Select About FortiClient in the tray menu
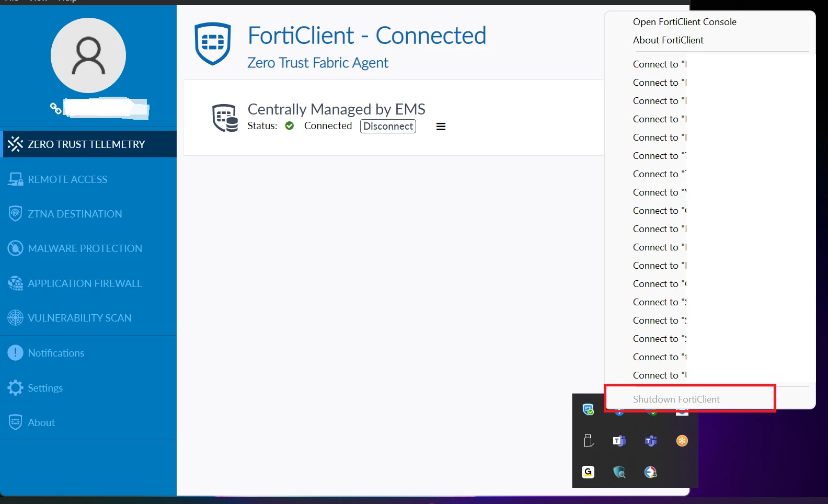Screen dimensions: 828x504 coord(668,40)
